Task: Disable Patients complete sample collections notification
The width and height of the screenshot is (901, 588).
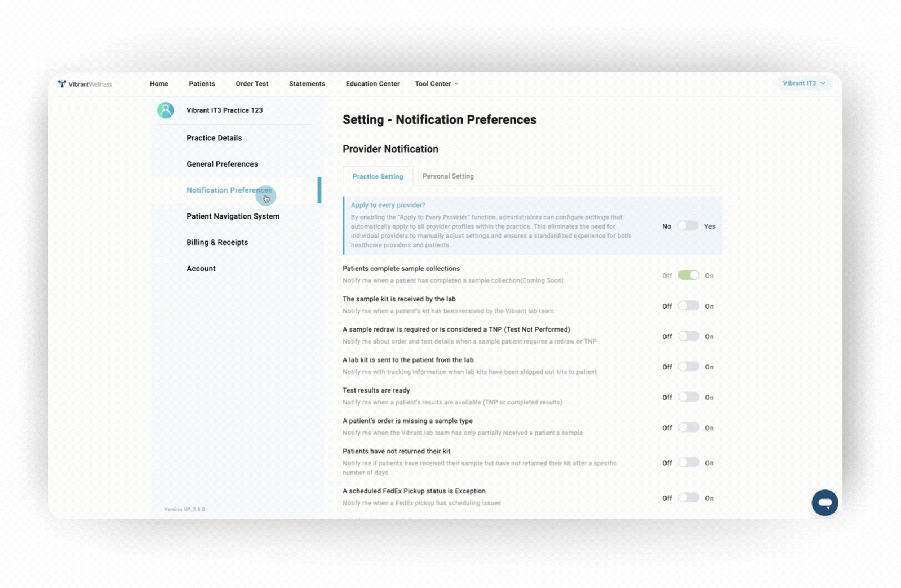Action: coord(688,275)
